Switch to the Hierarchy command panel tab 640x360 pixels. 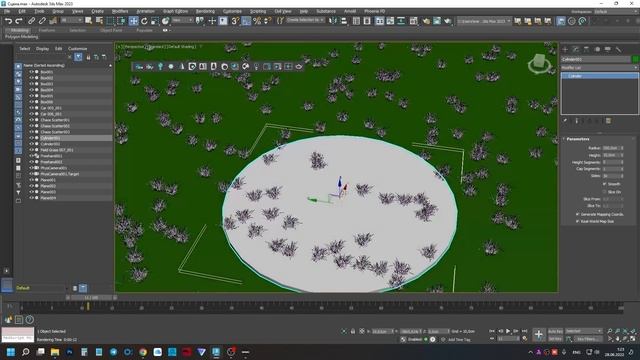586,49
